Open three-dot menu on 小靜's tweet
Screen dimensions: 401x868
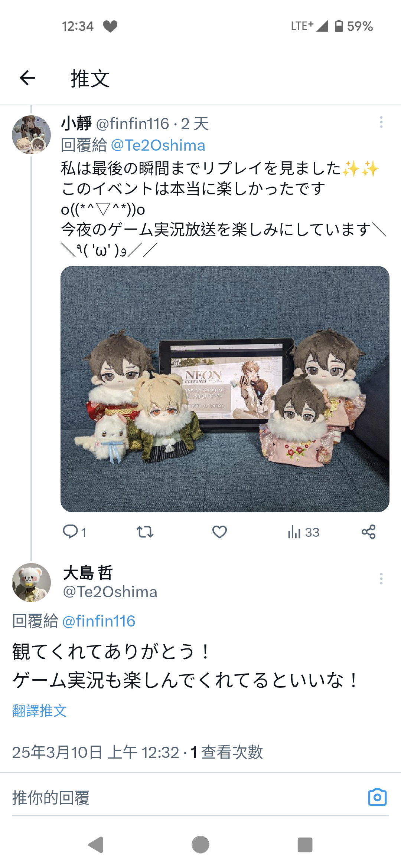(381, 122)
